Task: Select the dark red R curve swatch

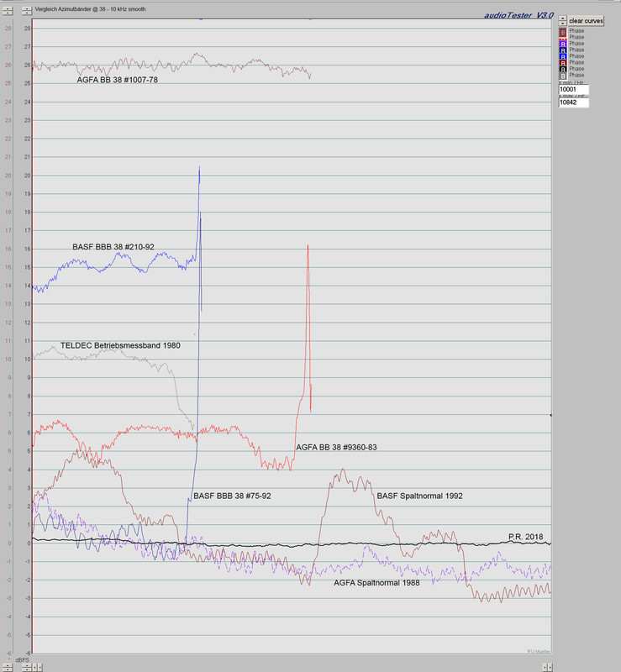Action: 563,62
